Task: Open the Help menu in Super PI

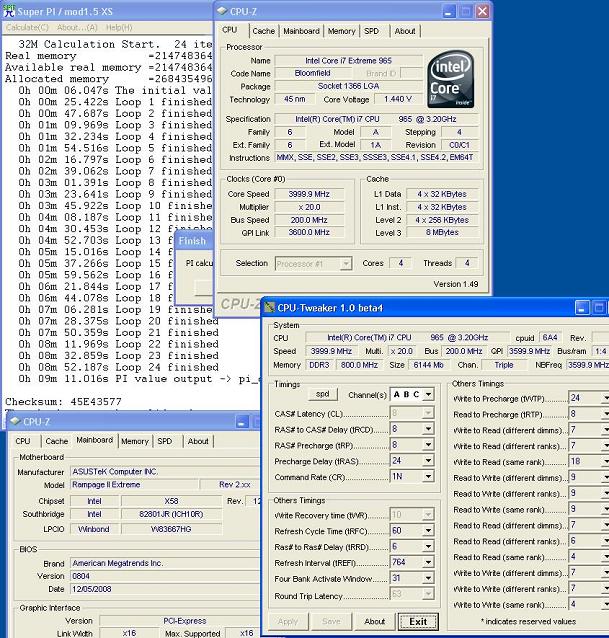Action: pos(119,27)
